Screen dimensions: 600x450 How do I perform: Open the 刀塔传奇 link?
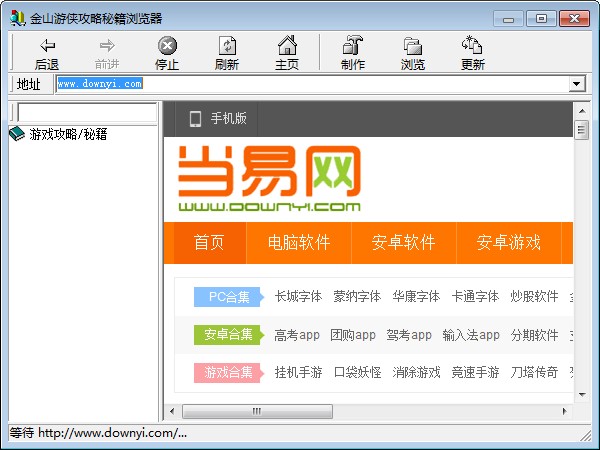click(534, 372)
